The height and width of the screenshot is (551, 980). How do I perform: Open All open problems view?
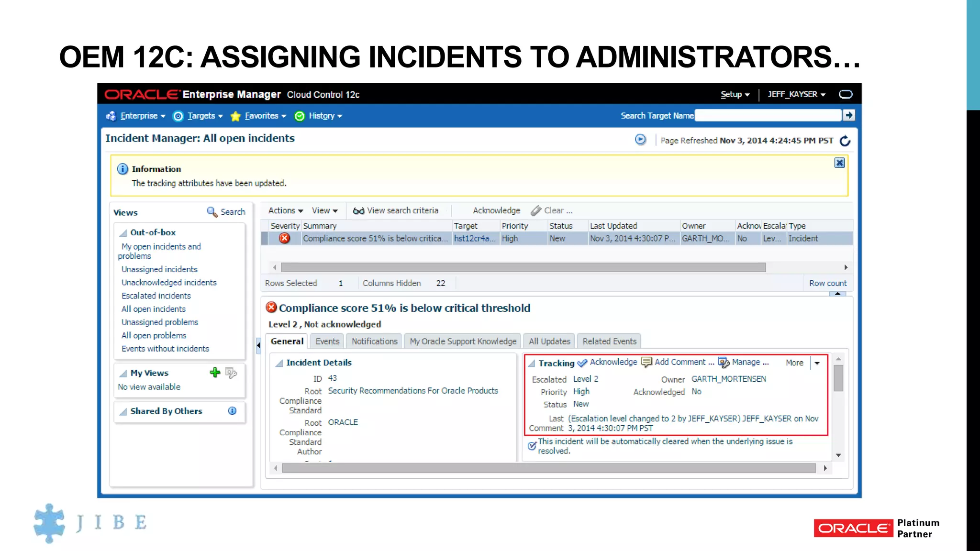coord(154,336)
